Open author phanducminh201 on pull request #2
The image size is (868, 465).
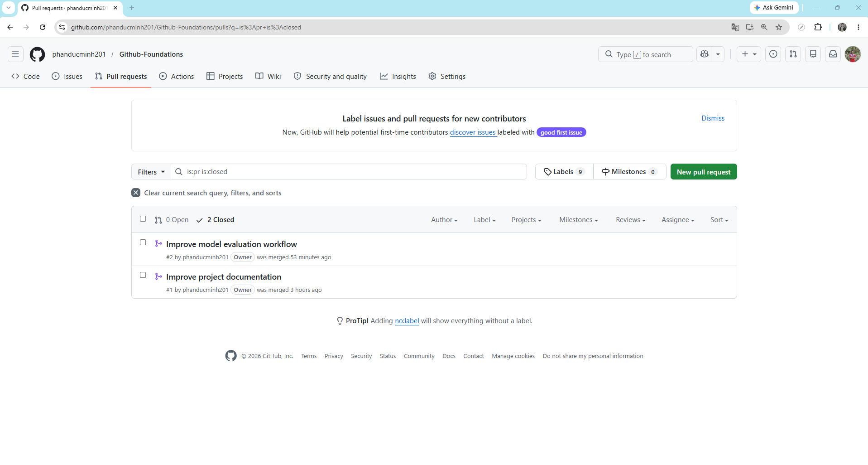pyautogui.click(x=205, y=257)
